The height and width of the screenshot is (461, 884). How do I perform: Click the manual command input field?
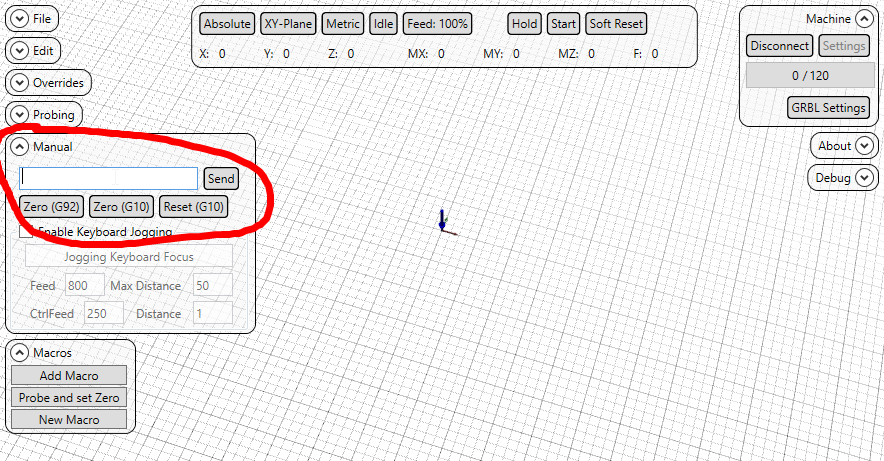108,178
